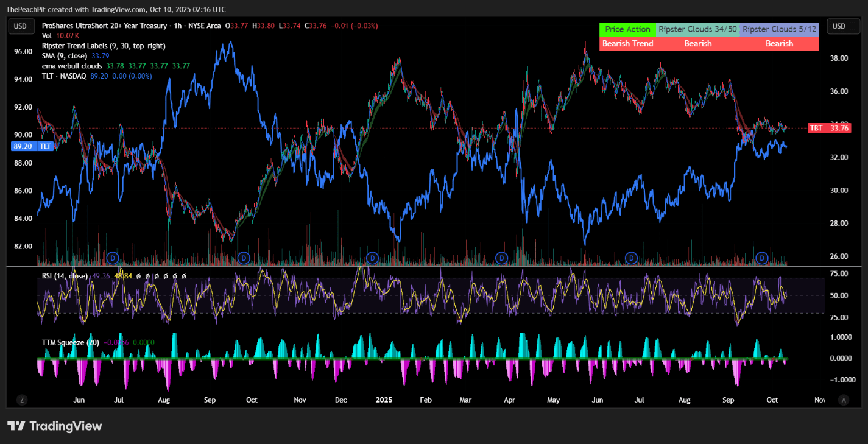Click the red Bearish Trend status cell
This screenshot has width=868, height=444.
(627, 44)
